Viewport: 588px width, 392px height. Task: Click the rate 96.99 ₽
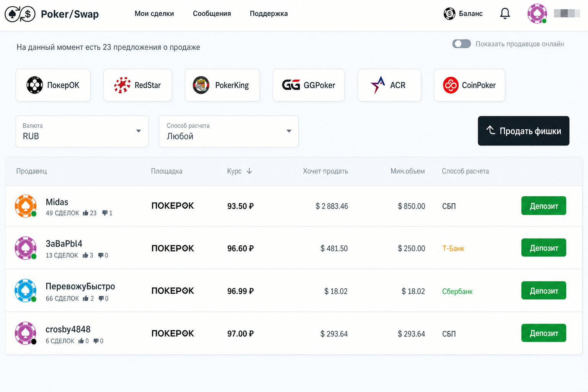240,291
